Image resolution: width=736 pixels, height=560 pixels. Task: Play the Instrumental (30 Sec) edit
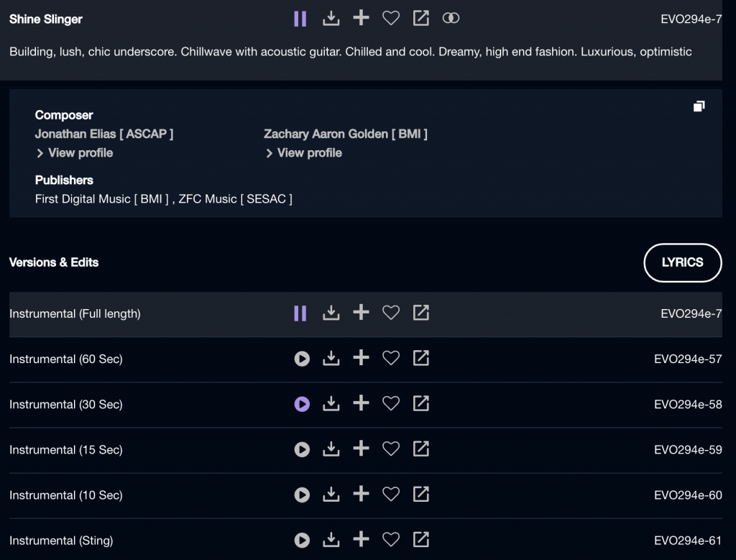pos(302,404)
